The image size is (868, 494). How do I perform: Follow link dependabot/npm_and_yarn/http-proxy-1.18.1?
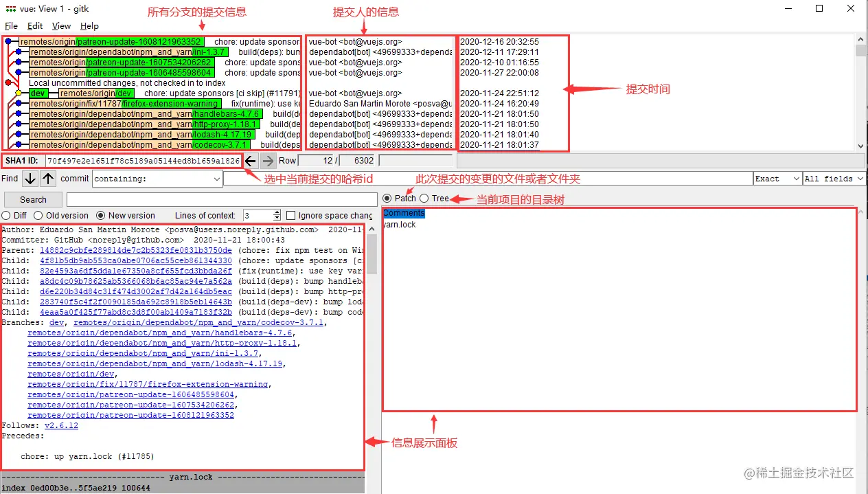pyautogui.click(x=162, y=343)
